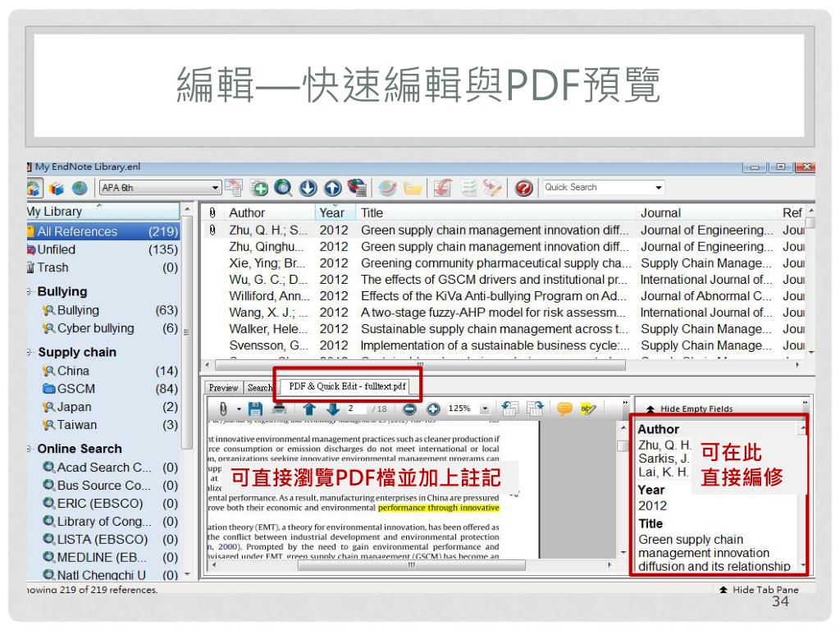Image resolution: width=840 pixels, height=630 pixels.
Task: Click Hide Empty Fields button
Action: pos(689,409)
